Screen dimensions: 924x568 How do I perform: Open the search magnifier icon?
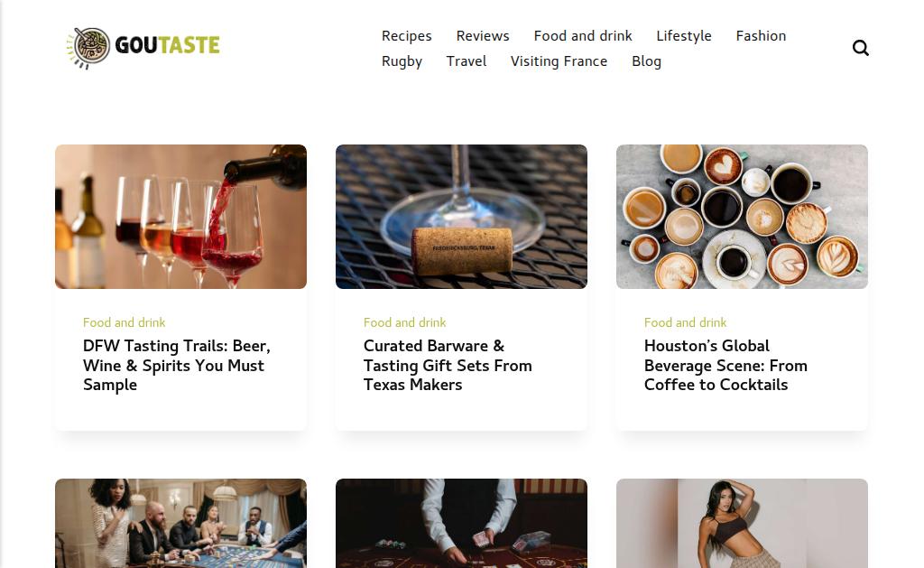(860, 48)
